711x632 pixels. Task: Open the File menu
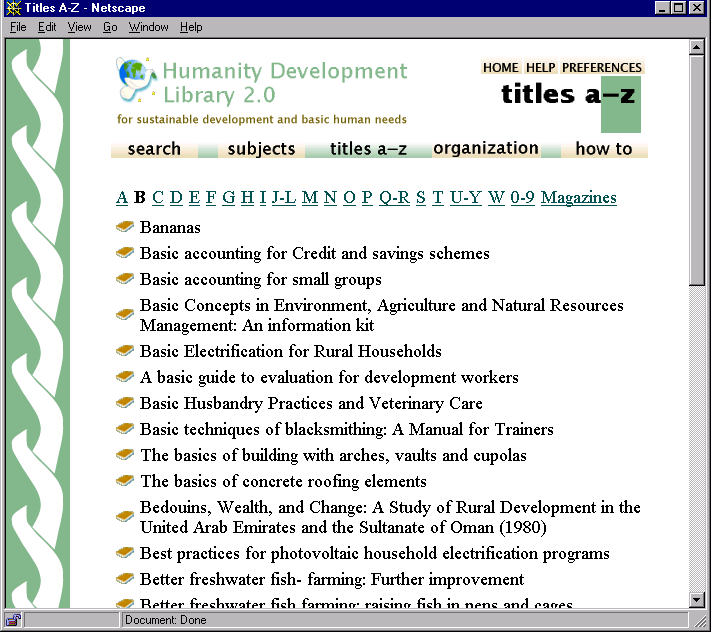[x=18, y=27]
